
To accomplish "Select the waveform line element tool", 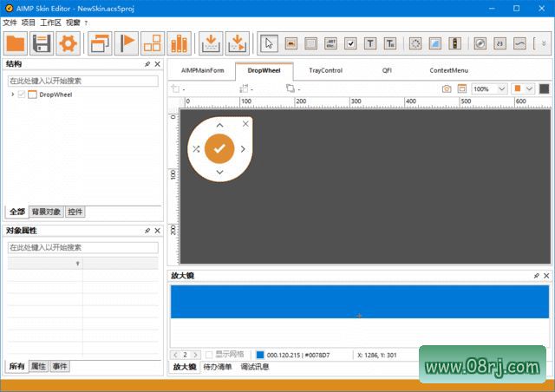I will point(519,43).
